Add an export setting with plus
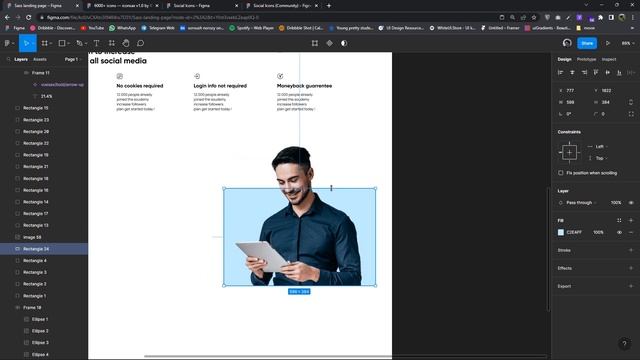640x360 pixels. click(x=631, y=286)
